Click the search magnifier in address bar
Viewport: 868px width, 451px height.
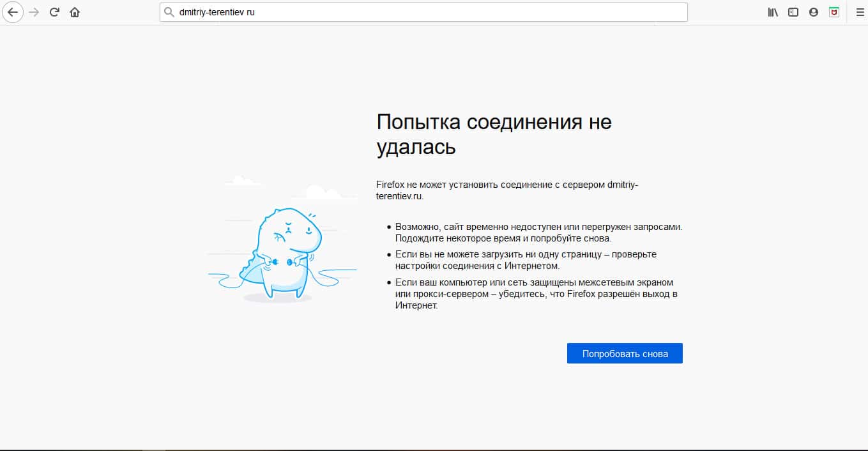pyautogui.click(x=169, y=12)
